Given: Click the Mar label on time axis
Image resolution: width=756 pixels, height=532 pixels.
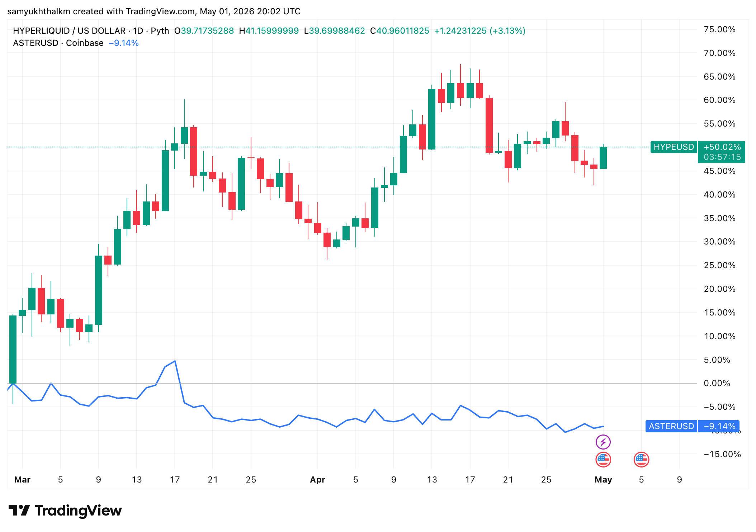Looking at the screenshot, I should pos(22,480).
